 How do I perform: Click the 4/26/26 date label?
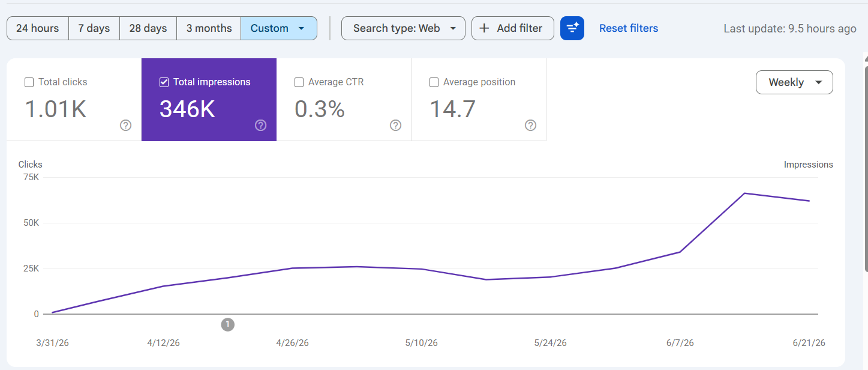[292, 343]
